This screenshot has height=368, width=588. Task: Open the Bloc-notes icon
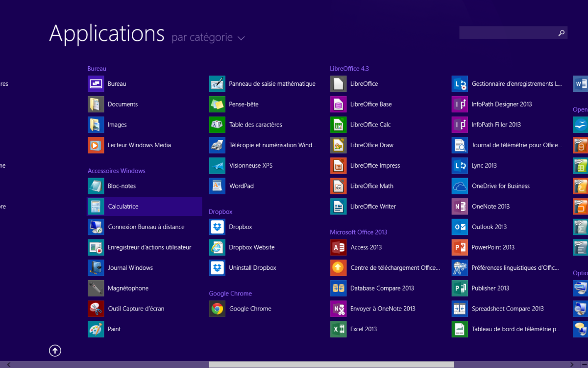click(96, 186)
